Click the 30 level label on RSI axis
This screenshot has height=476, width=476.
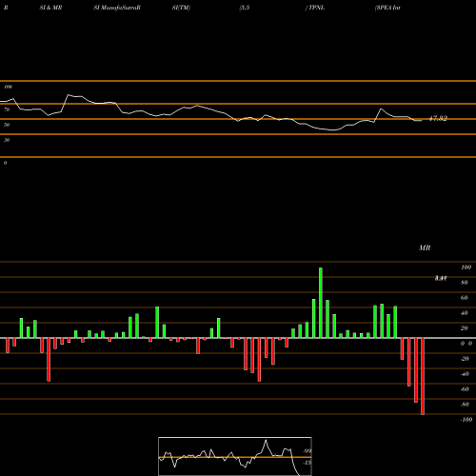point(7,140)
